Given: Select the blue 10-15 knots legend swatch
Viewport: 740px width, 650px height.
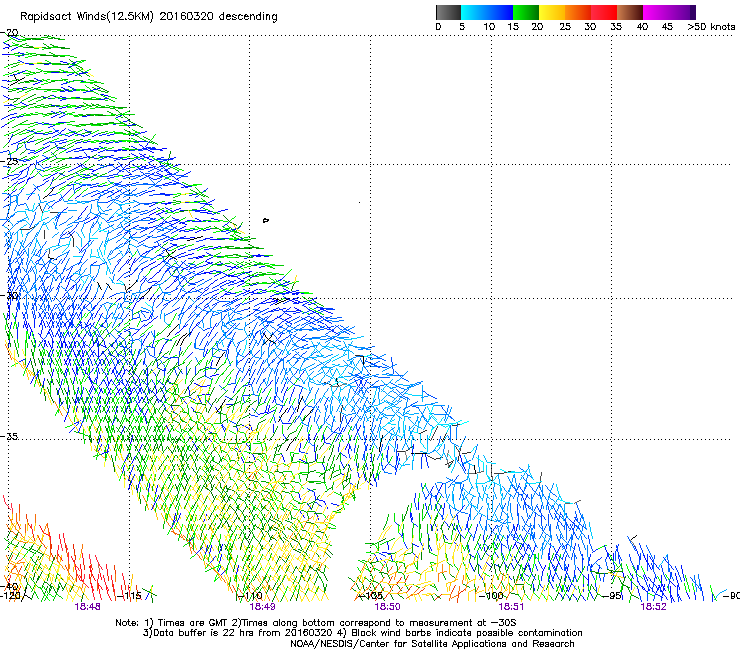Looking at the screenshot, I should pyautogui.click(x=500, y=12).
